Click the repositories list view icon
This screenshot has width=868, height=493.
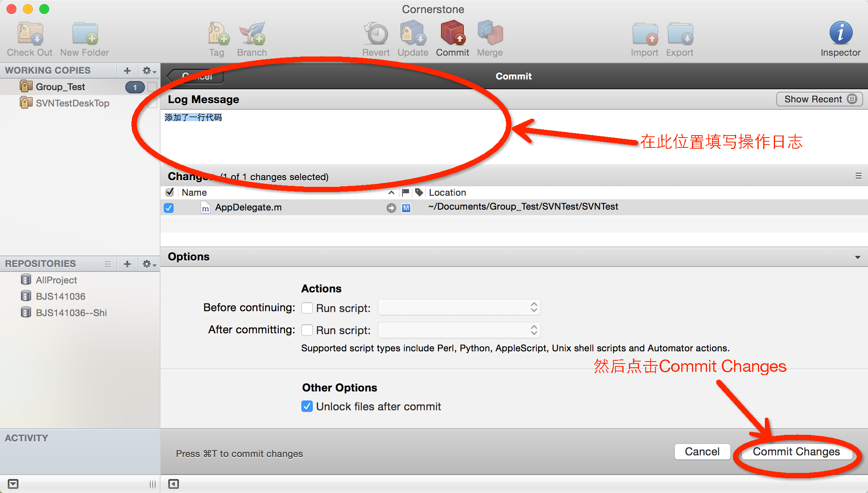pos(108,264)
